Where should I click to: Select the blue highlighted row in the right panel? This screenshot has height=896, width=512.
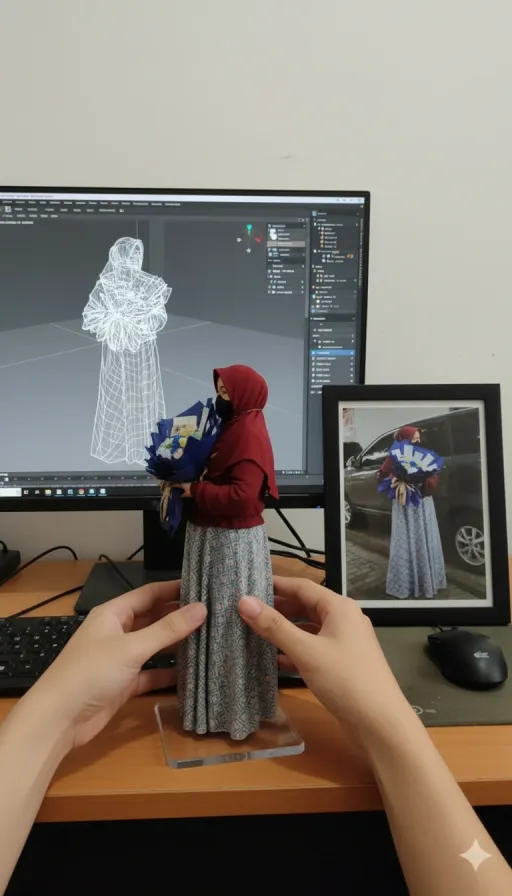[333, 353]
